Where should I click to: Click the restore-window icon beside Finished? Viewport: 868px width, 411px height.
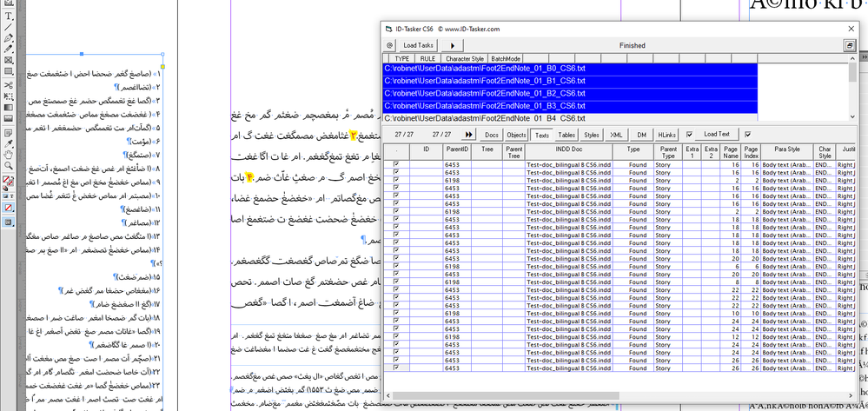click(x=850, y=45)
